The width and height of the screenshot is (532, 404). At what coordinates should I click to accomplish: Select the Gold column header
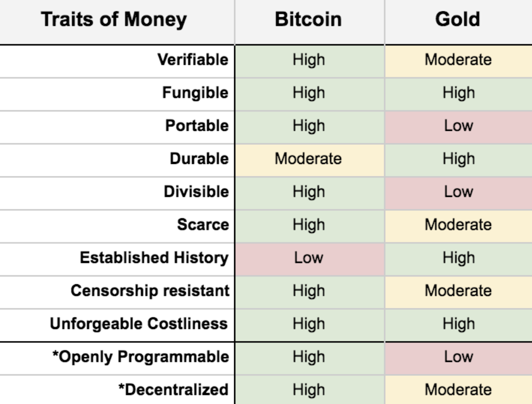click(x=459, y=21)
